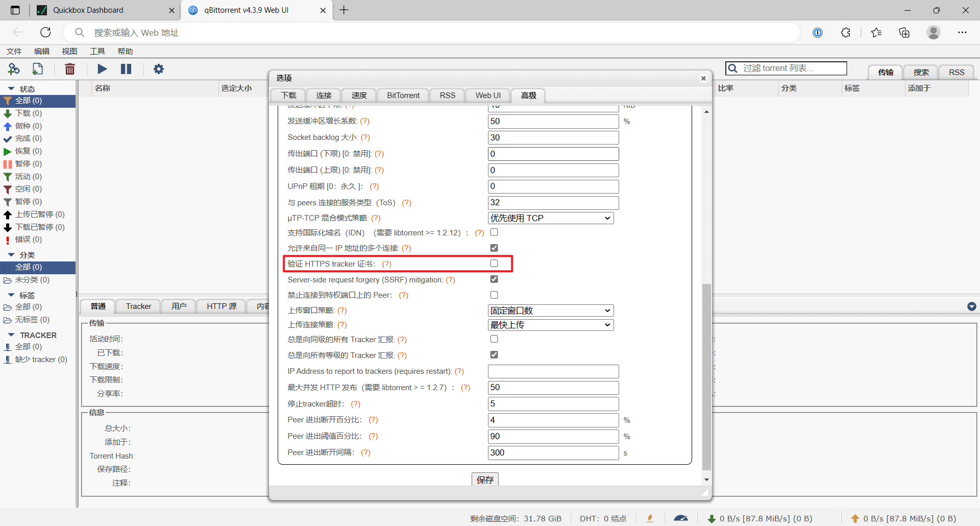Open the 工具 menu

[97, 51]
